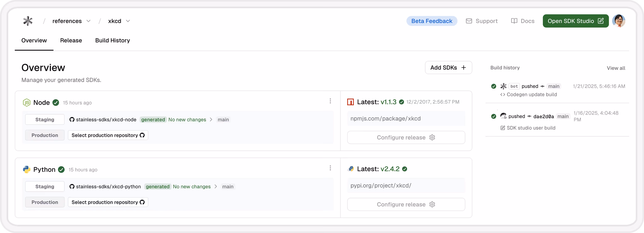Click the pusher avatar in dae2d0a build
The height and width of the screenshot is (233, 644).
coord(503,116)
